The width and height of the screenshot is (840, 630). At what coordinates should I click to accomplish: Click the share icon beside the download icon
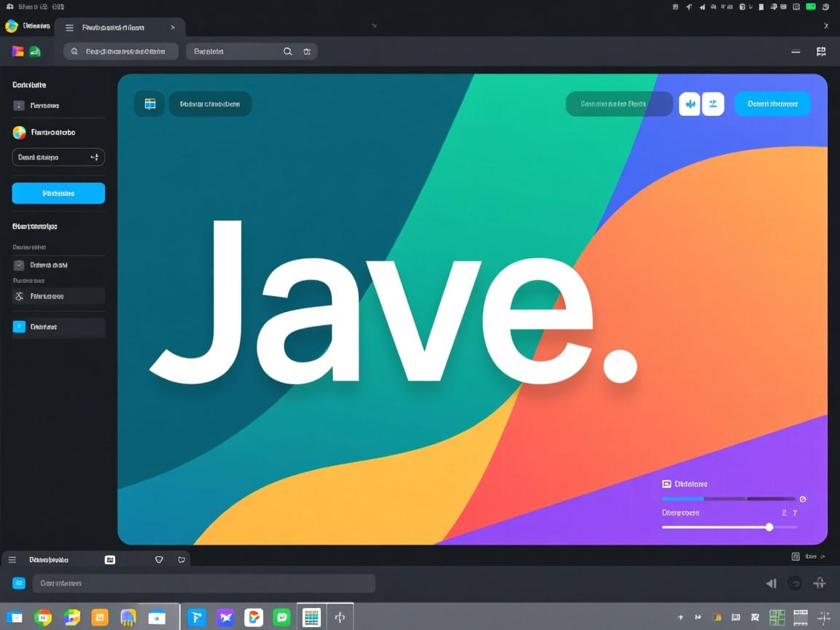click(x=713, y=104)
